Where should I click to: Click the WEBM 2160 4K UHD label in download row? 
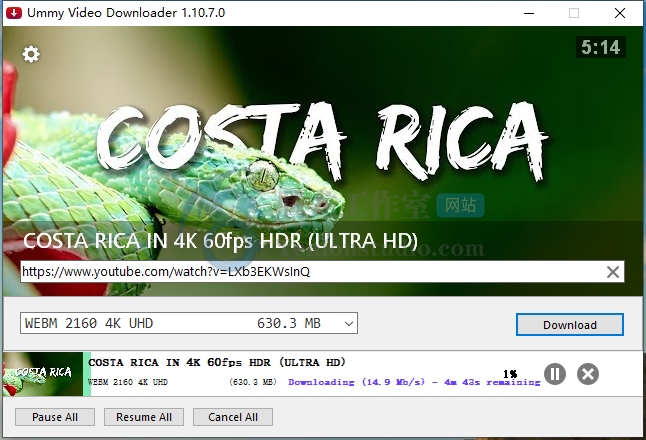point(128,382)
